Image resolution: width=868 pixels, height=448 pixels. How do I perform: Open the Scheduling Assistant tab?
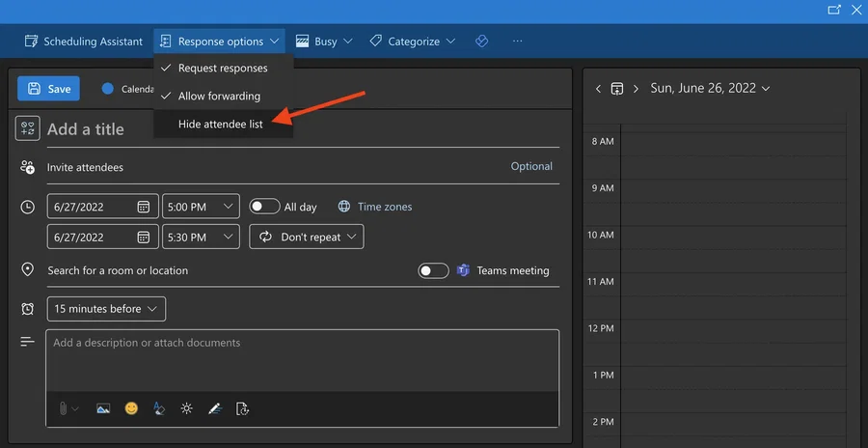point(84,42)
